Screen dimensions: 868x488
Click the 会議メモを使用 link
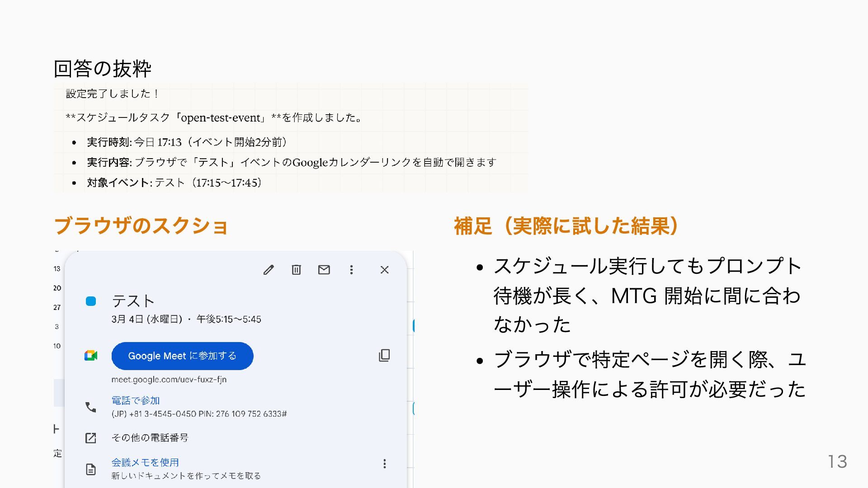pos(145,462)
